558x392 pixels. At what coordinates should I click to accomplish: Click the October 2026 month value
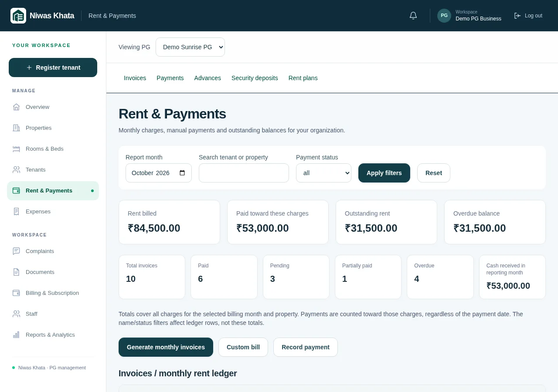point(150,173)
